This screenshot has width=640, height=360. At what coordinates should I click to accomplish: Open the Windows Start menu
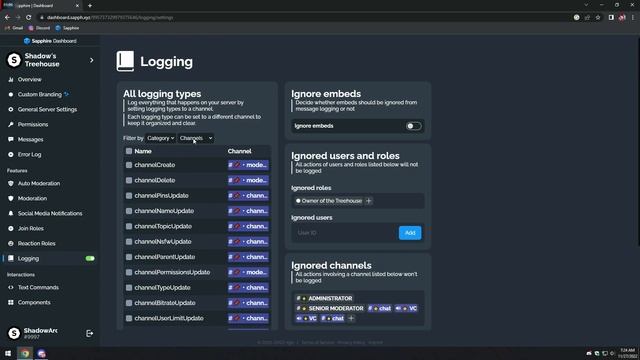(8, 353)
